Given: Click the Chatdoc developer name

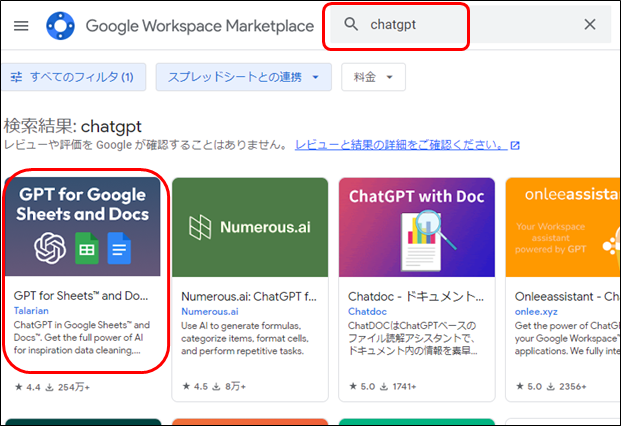Looking at the screenshot, I should (367, 312).
